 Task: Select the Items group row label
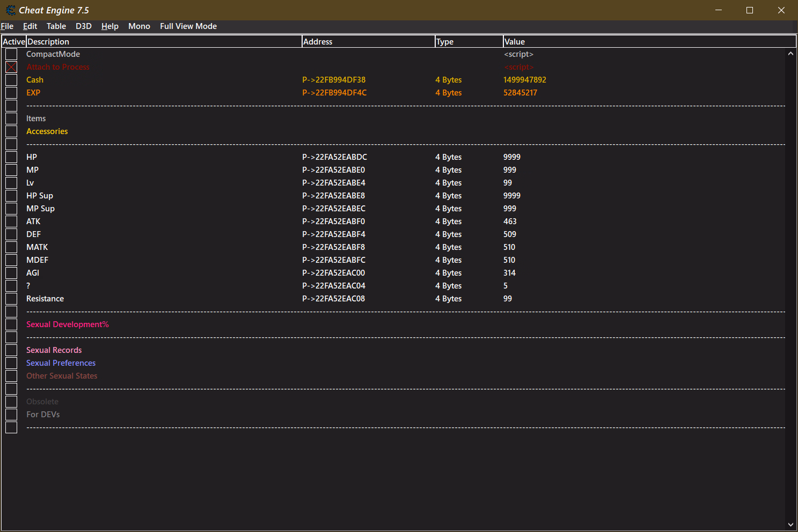click(36, 119)
